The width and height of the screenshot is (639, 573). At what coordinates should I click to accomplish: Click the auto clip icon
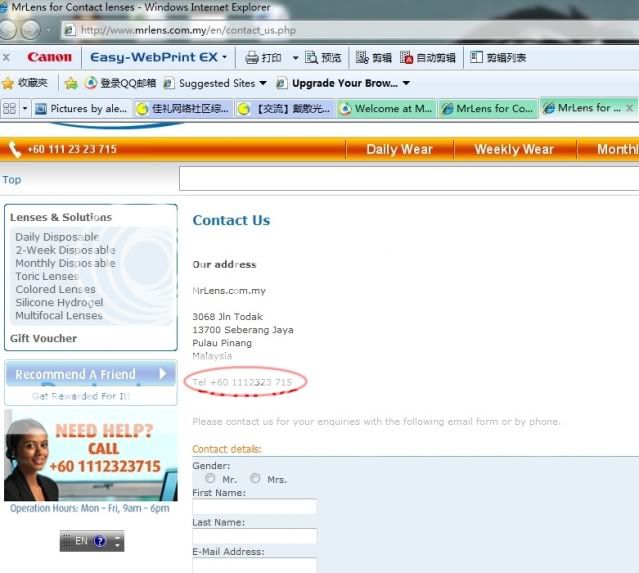(x=407, y=58)
